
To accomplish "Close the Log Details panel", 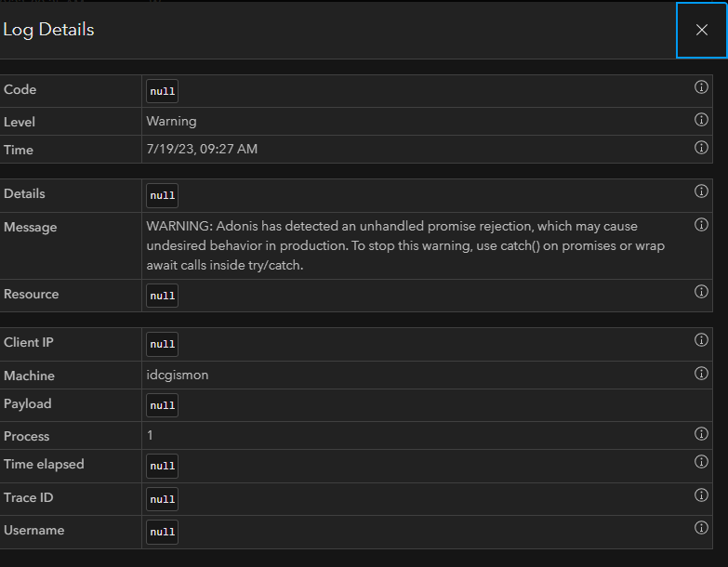I will coord(702,30).
